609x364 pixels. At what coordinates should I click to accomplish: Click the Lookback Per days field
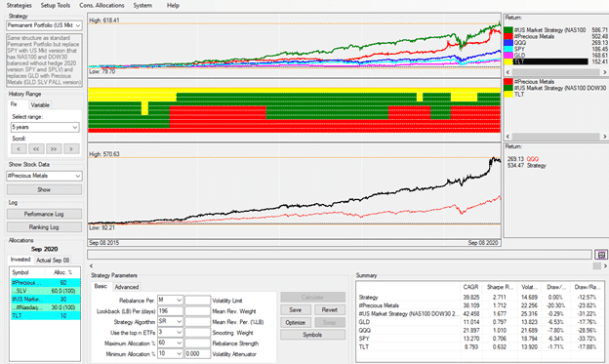point(170,311)
